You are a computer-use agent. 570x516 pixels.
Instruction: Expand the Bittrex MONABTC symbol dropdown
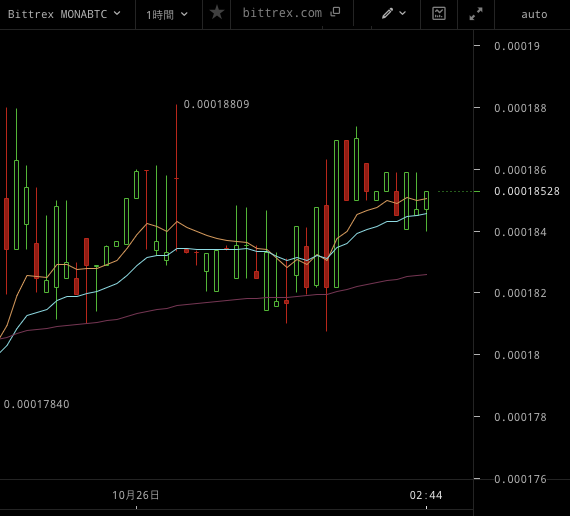(117, 13)
